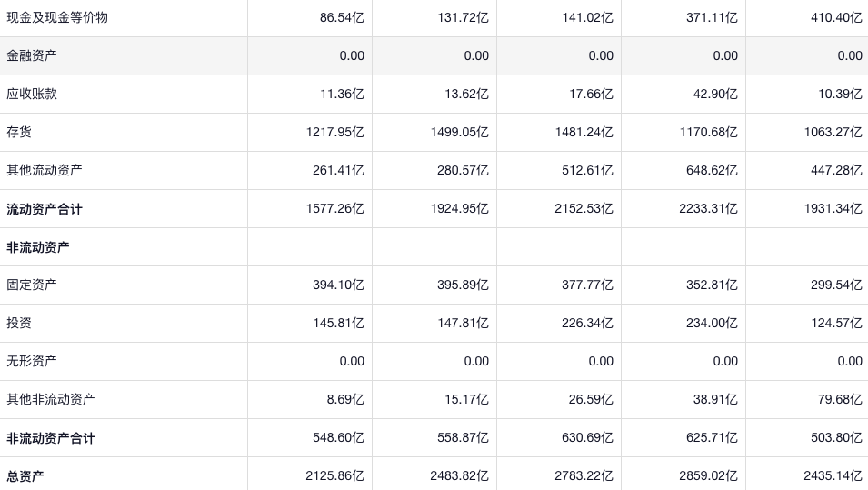868x490 pixels.
Task: Select the 1499.05亿 inventory cell
Action: [x=459, y=132]
